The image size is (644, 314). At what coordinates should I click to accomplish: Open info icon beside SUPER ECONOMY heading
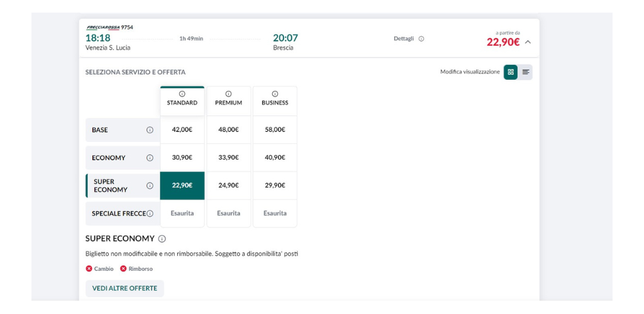click(x=162, y=239)
